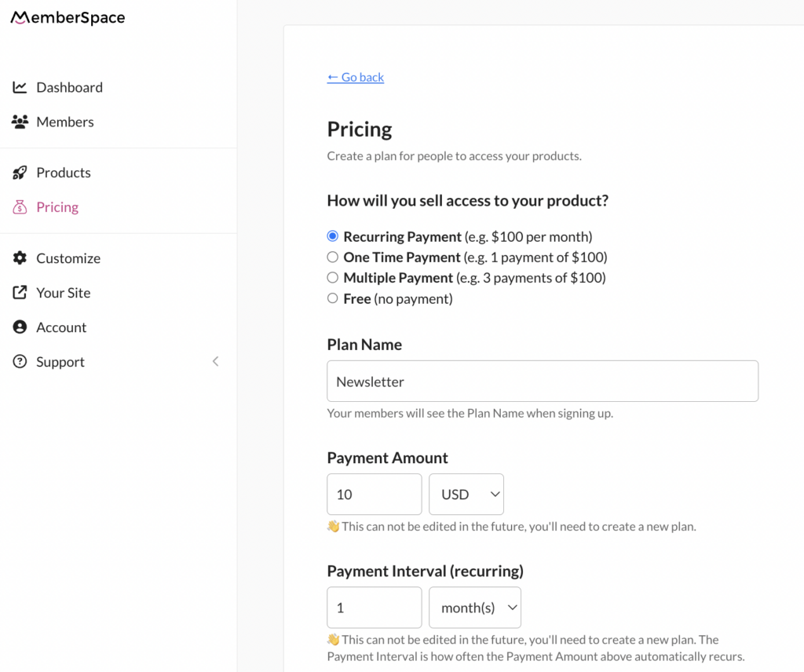Click the Go back link
This screenshot has width=804, height=672.
pos(355,77)
